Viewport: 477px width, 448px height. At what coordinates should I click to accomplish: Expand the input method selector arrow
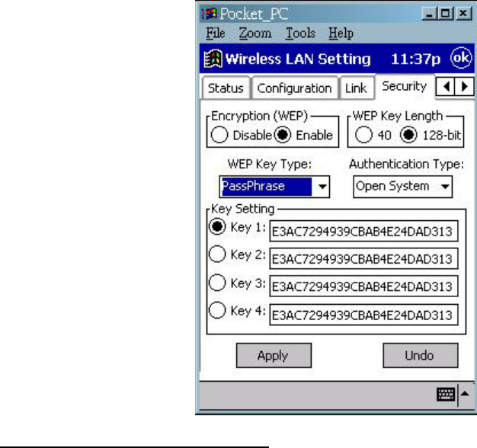[465, 394]
